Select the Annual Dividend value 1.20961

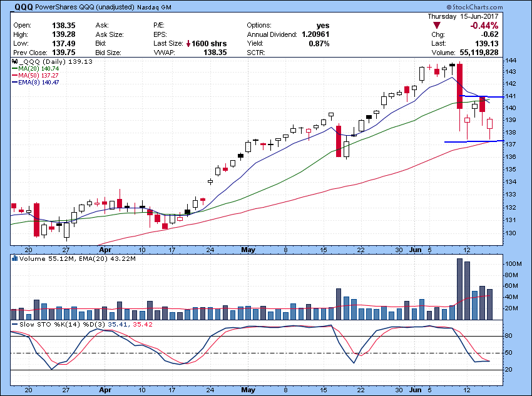(x=315, y=34)
